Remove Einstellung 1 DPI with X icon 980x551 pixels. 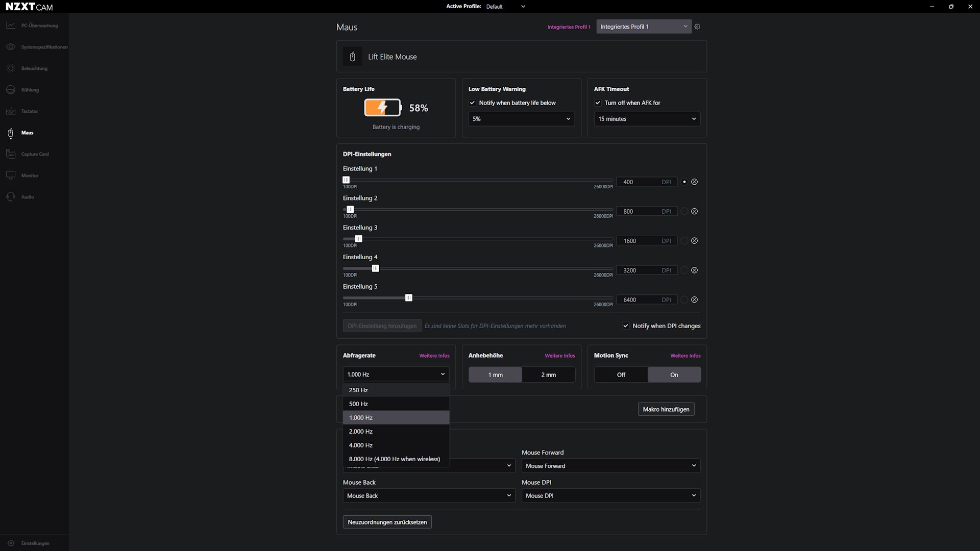point(695,182)
